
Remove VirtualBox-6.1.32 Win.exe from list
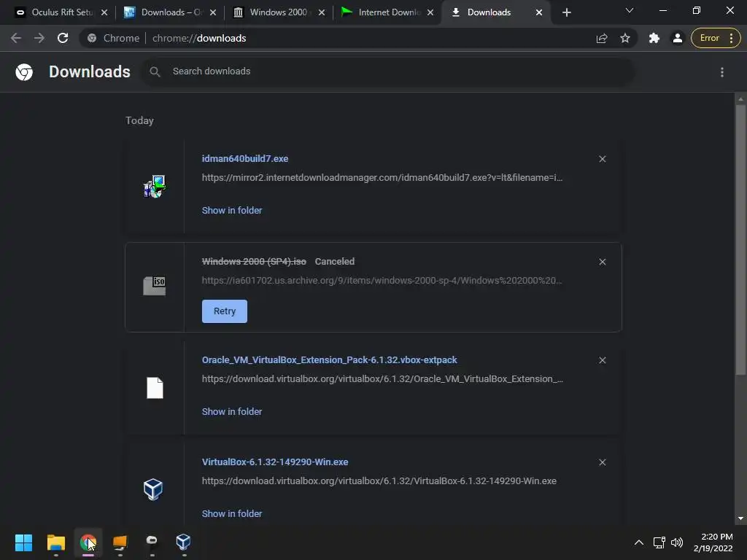tap(602, 462)
